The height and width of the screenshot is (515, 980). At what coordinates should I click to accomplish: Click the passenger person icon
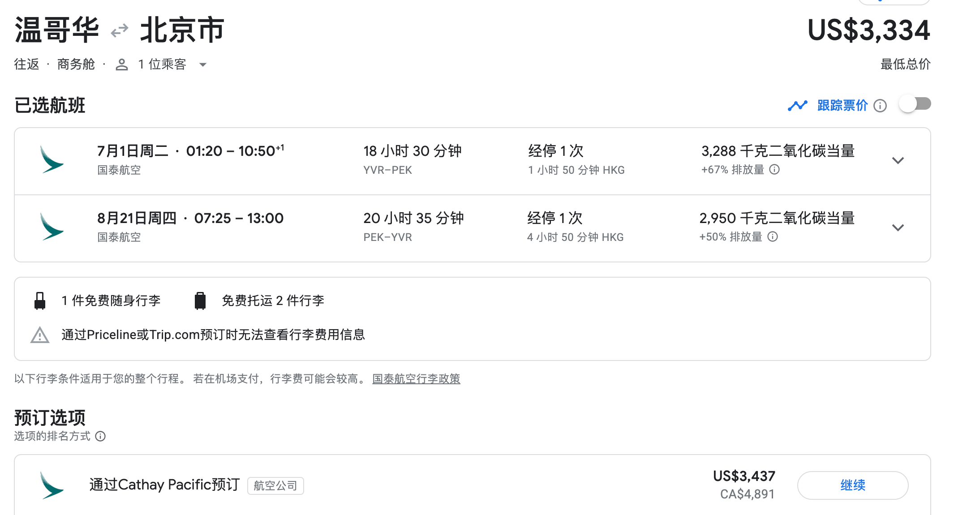122,65
